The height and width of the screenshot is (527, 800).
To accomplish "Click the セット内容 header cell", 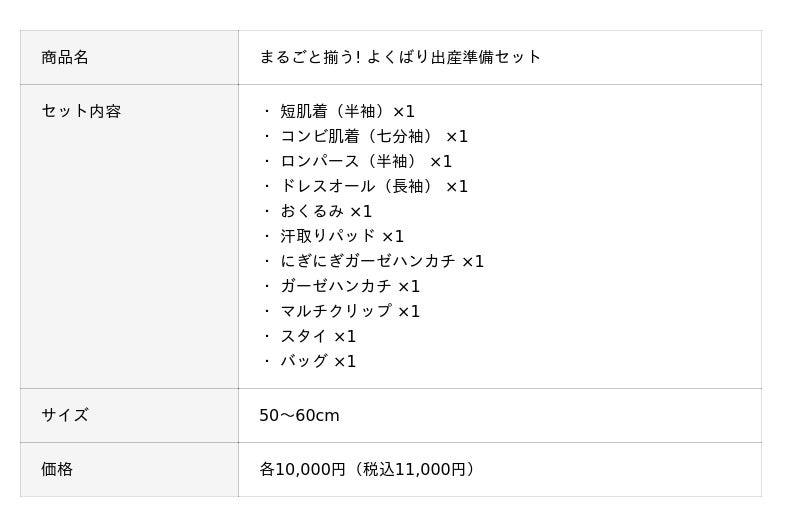I will pos(81,111).
